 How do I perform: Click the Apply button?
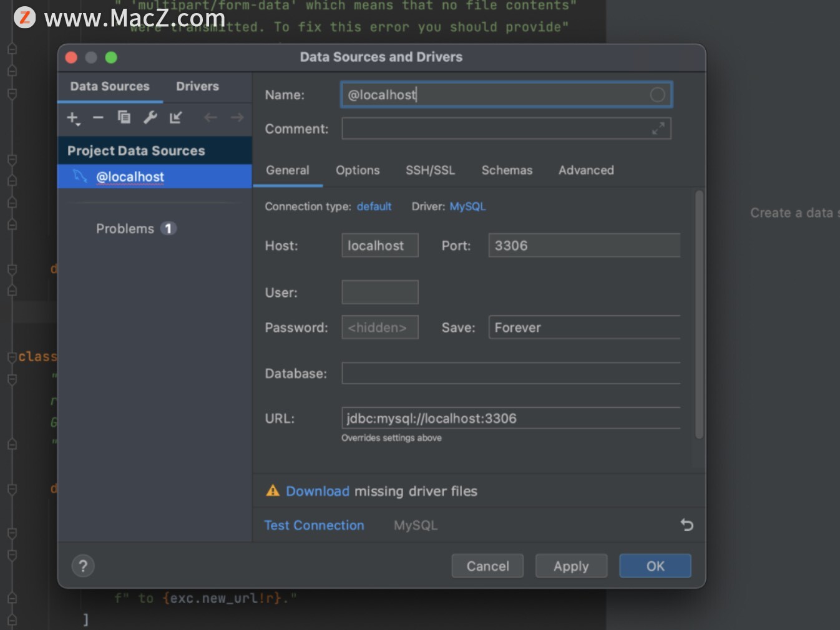(x=571, y=566)
